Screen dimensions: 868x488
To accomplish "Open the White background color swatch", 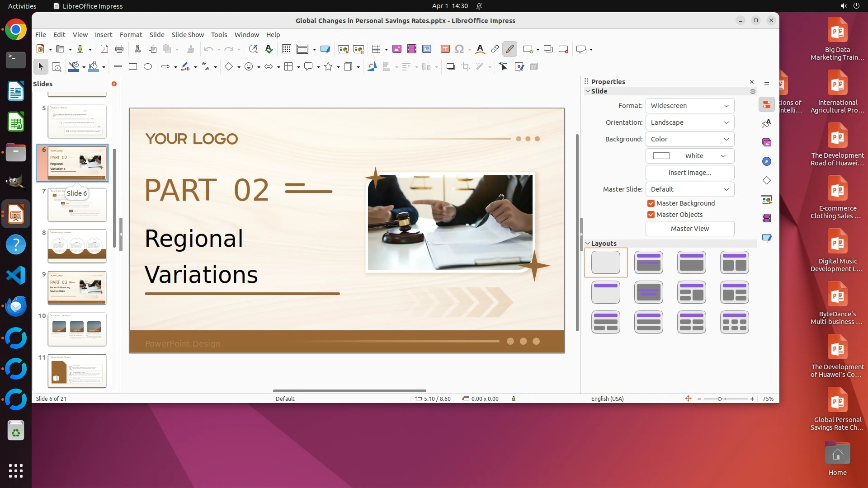I will click(x=689, y=156).
